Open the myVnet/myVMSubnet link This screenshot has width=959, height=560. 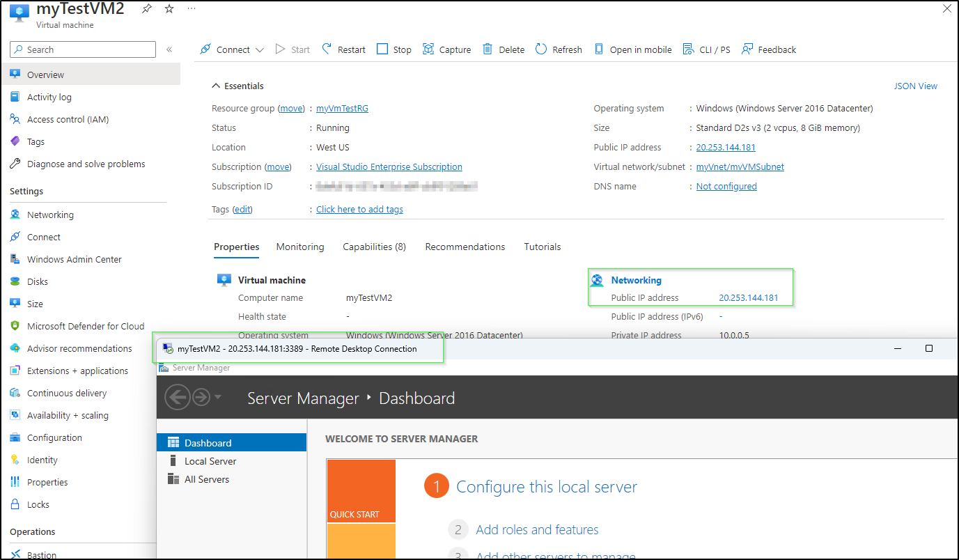740,167
